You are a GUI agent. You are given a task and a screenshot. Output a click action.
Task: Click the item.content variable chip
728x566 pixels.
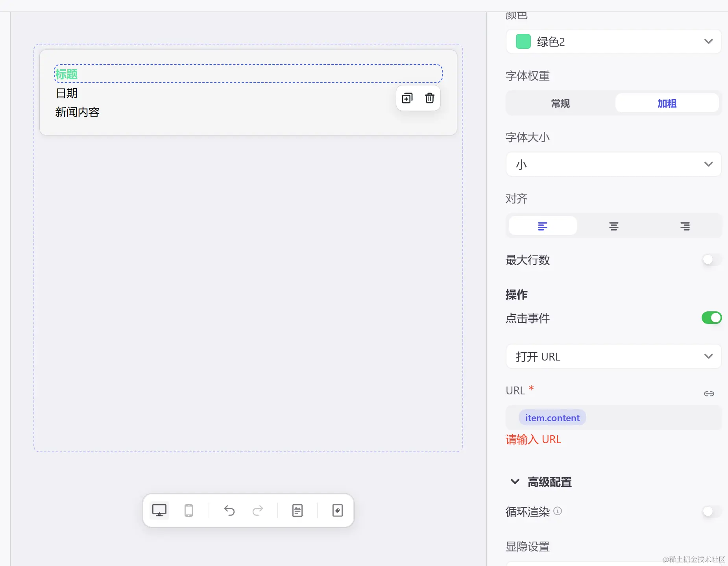(x=552, y=417)
